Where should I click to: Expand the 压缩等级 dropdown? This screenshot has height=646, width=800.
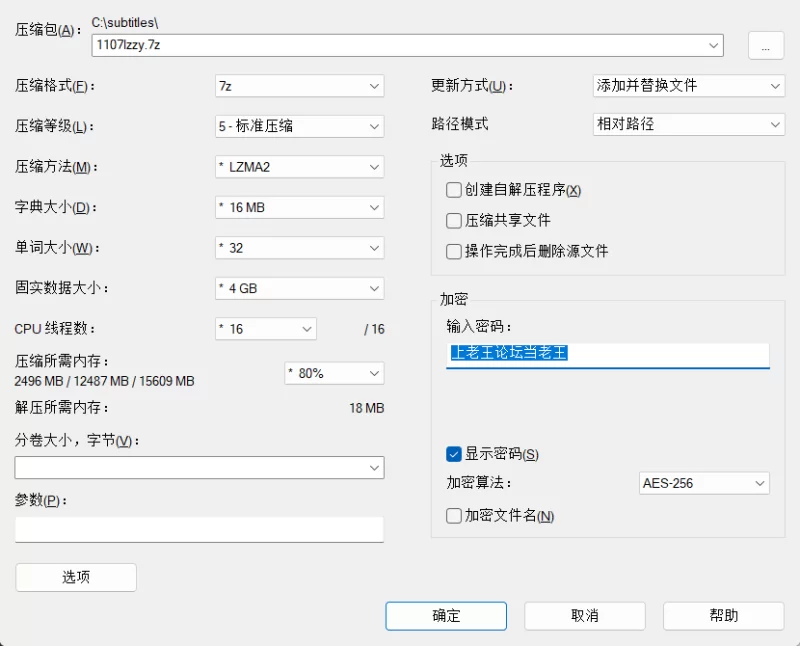pyautogui.click(x=299, y=126)
